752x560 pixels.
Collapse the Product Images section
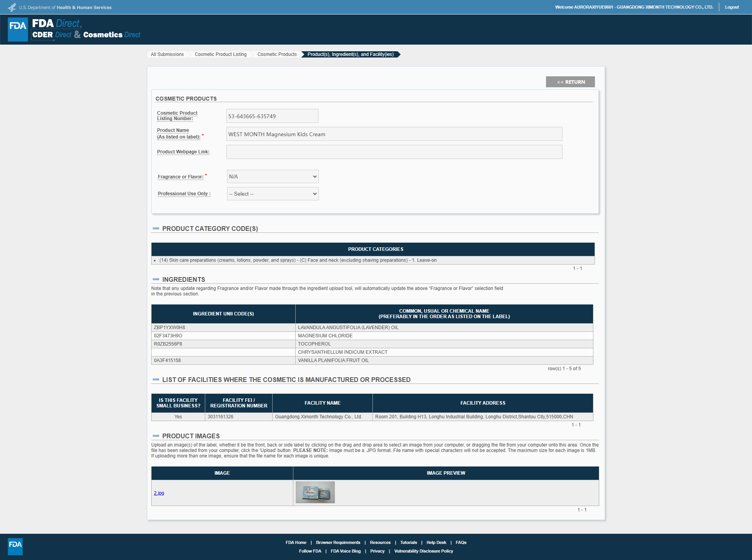156,436
